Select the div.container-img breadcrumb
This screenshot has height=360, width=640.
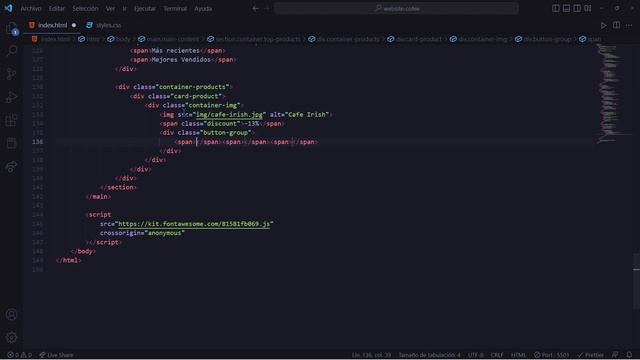coord(478,39)
